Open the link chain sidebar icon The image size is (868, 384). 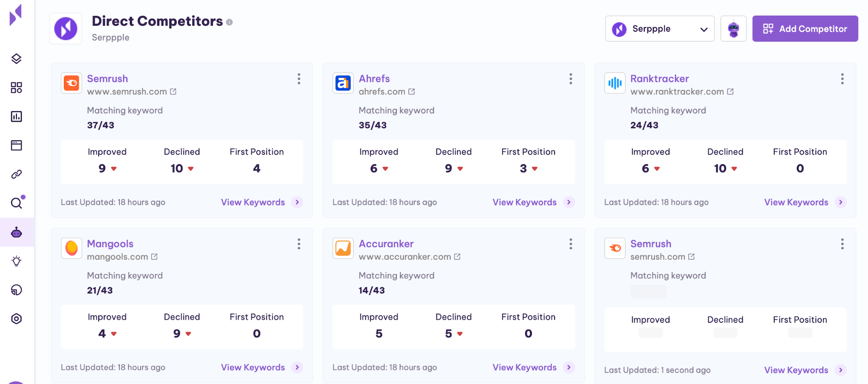coord(17,174)
